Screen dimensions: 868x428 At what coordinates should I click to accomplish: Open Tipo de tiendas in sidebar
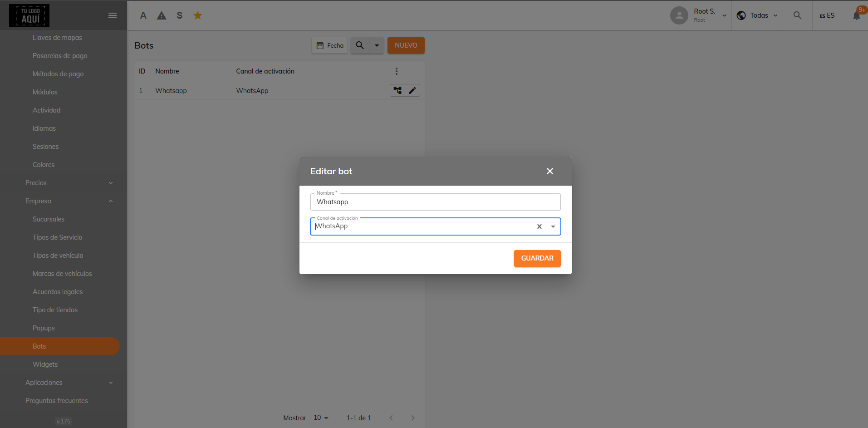click(55, 310)
